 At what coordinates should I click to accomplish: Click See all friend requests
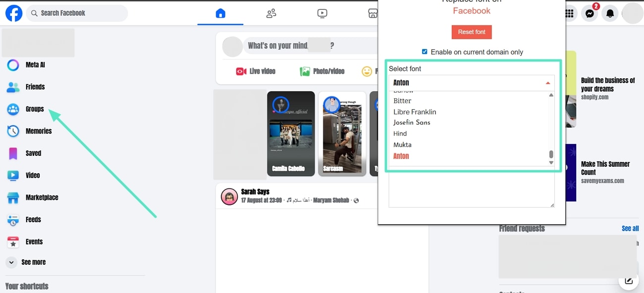click(630, 229)
